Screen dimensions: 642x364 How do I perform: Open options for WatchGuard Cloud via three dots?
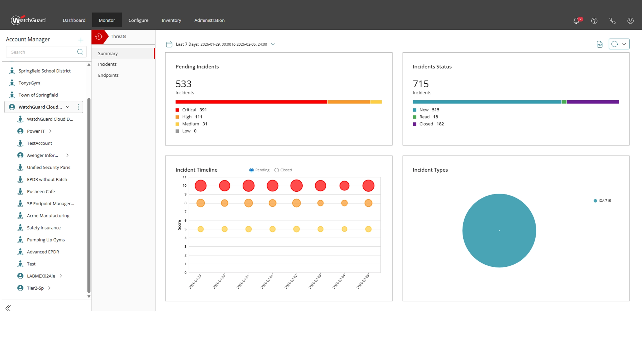(x=79, y=107)
